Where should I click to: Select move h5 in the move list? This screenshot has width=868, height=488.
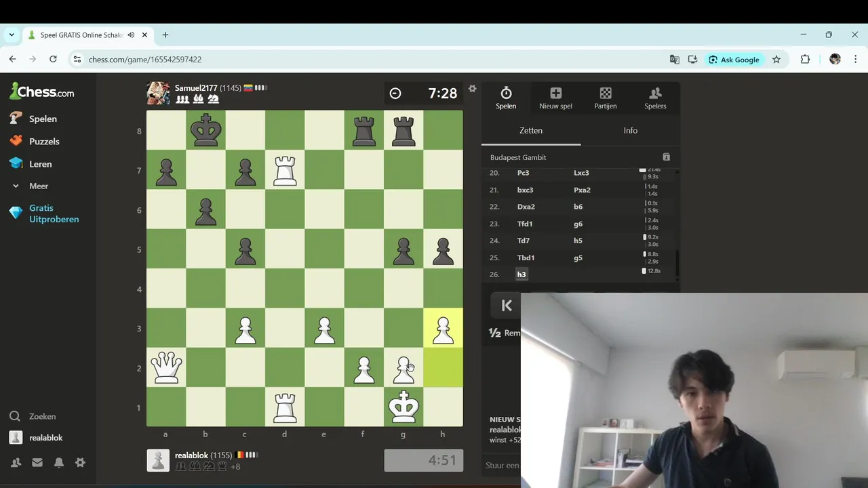pos(578,241)
